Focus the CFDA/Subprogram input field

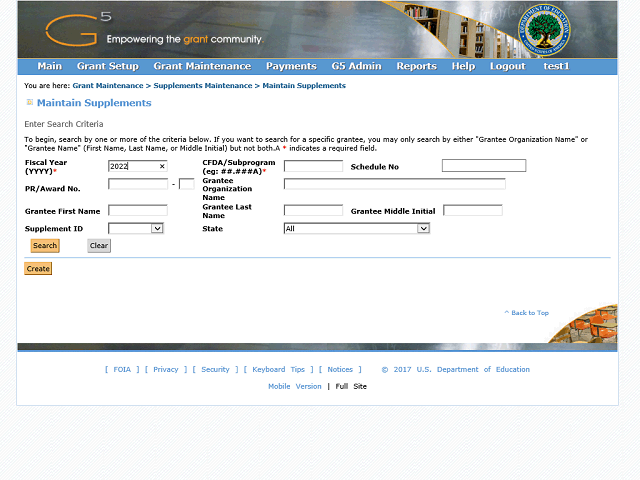(313, 166)
